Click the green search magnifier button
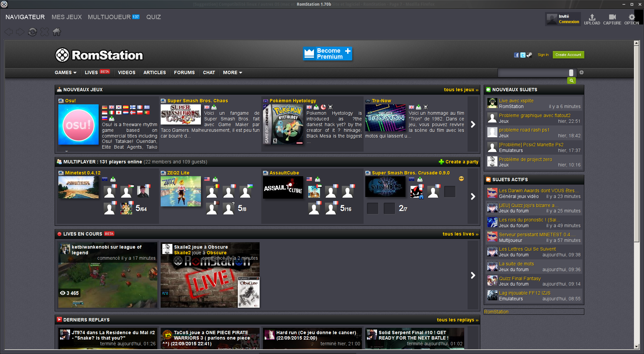The image size is (644, 354). click(x=572, y=81)
